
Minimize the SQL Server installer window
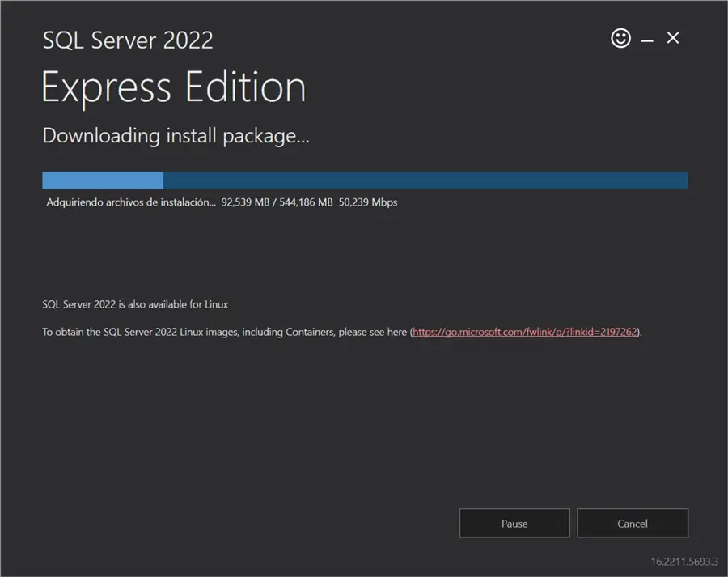point(647,39)
